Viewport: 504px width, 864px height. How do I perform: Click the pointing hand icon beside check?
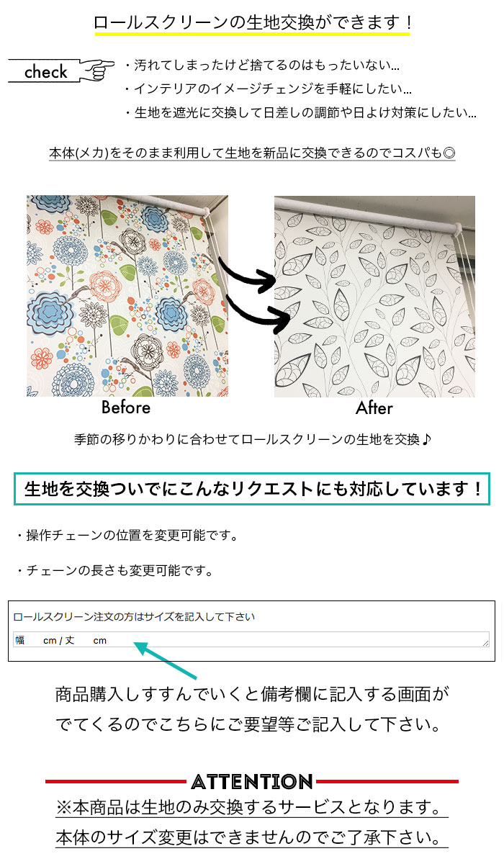coord(96,69)
